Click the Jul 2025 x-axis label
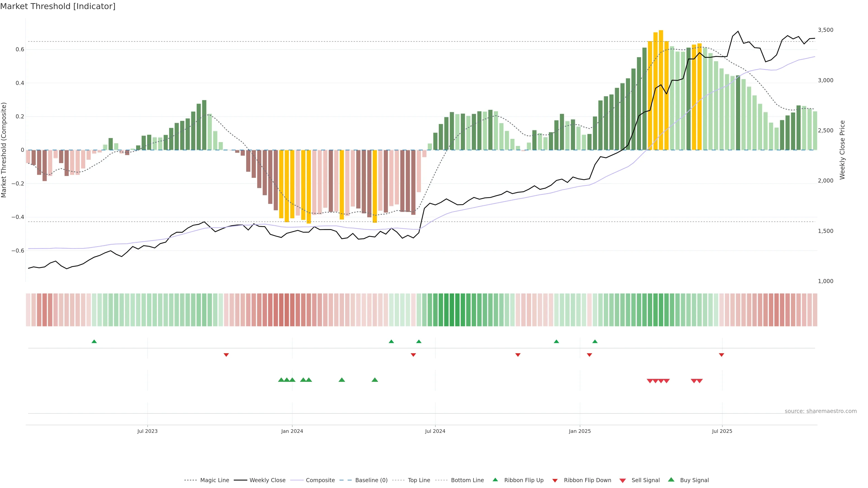Image resolution: width=868 pixels, height=488 pixels. 722,431
